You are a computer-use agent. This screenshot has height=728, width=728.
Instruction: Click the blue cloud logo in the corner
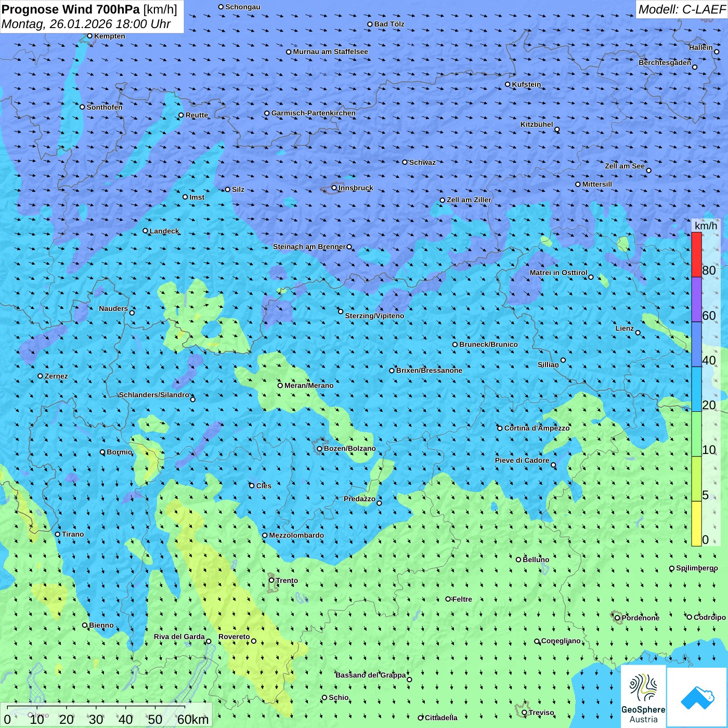click(x=697, y=698)
